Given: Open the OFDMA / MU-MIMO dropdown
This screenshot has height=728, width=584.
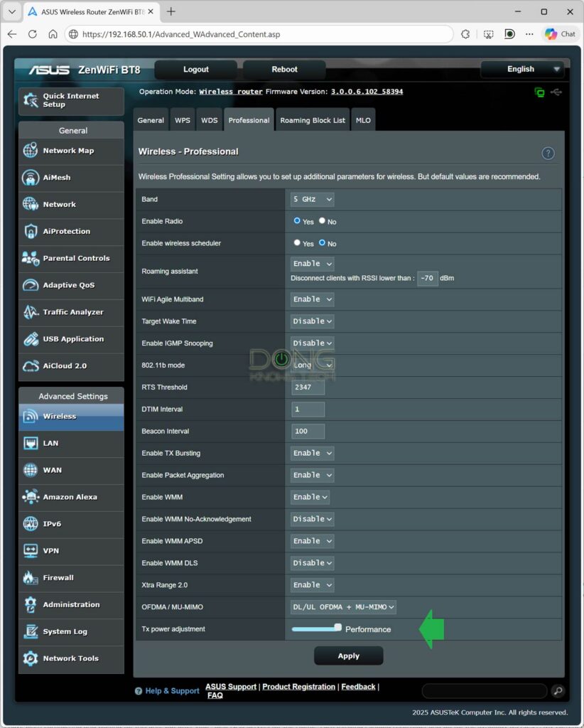Looking at the screenshot, I should coord(342,607).
